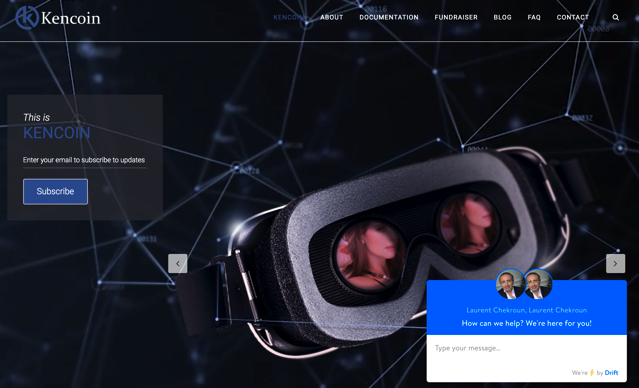This screenshot has width=639, height=388.
Task: Follow the Drift link in chat widget
Action: click(611, 373)
